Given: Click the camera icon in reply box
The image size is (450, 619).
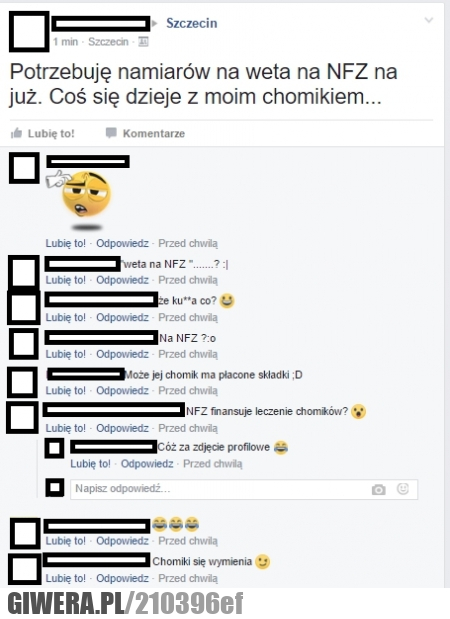Looking at the screenshot, I should coord(378,490).
